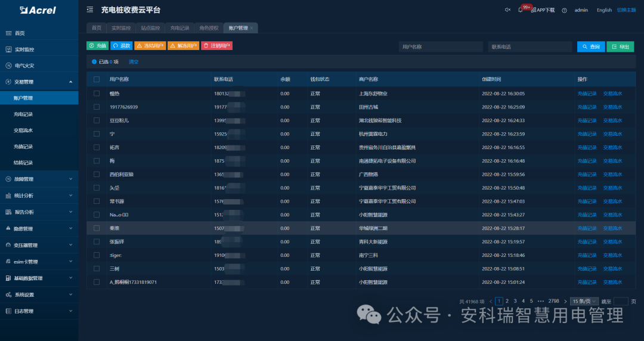Click the chart icon beside 统计分析

(8, 196)
